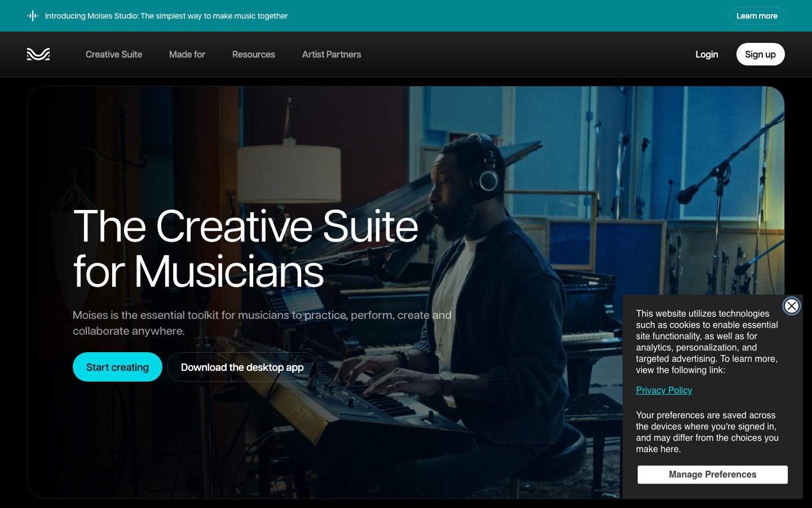Open the Made for menu

click(187, 54)
